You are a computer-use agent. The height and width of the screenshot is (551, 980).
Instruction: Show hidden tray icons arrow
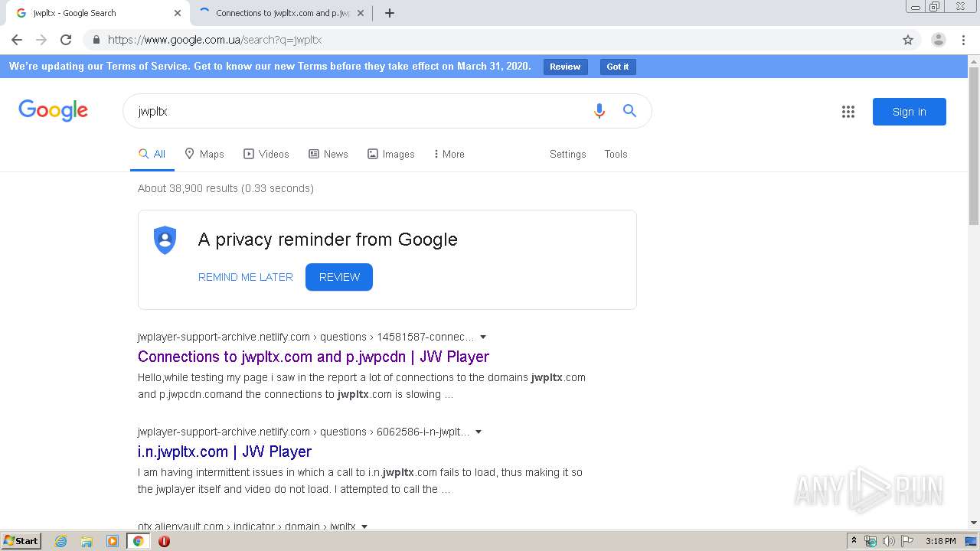click(x=854, y=541)
